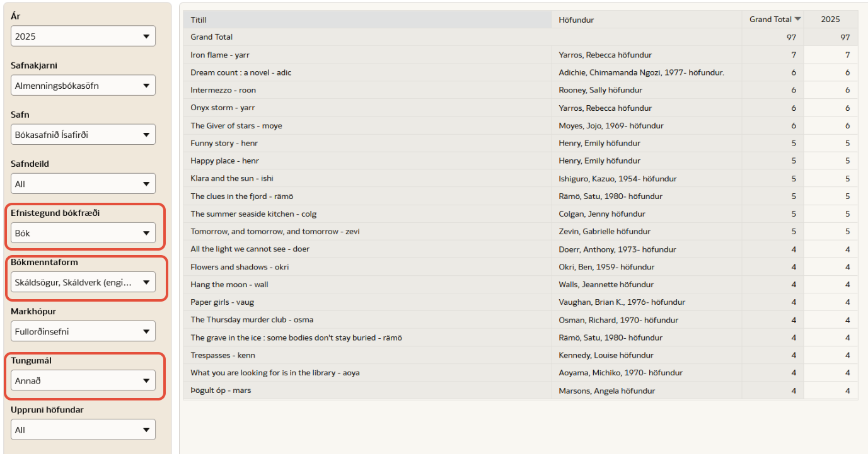Click the 7 value in Iron flame's 2025 column
Screen dimensions: 868x454
click(847, 55)
